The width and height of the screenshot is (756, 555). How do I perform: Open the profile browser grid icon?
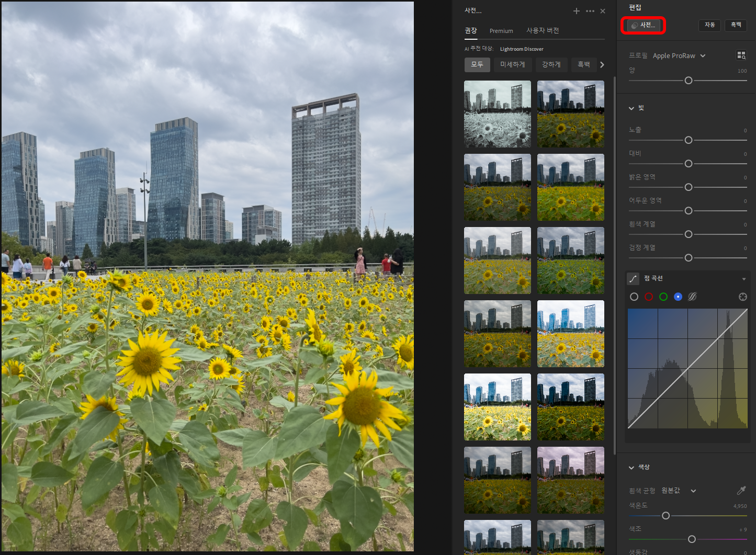[x=741, y=55]
